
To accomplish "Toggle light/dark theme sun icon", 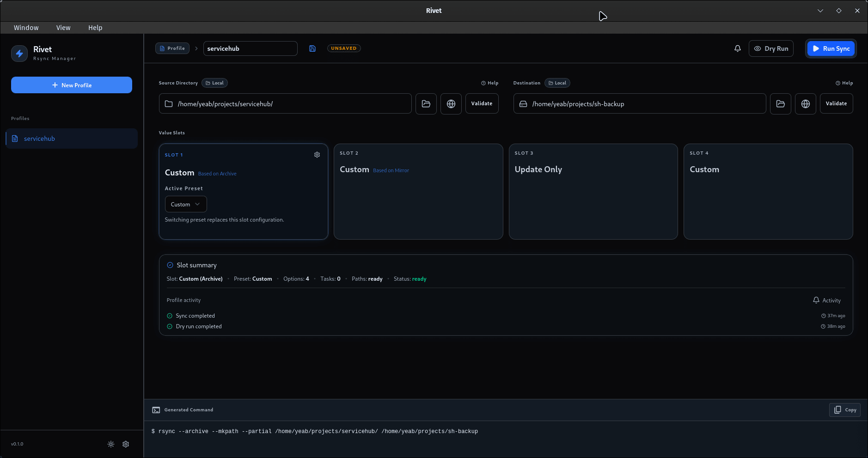I will point(111,444).
